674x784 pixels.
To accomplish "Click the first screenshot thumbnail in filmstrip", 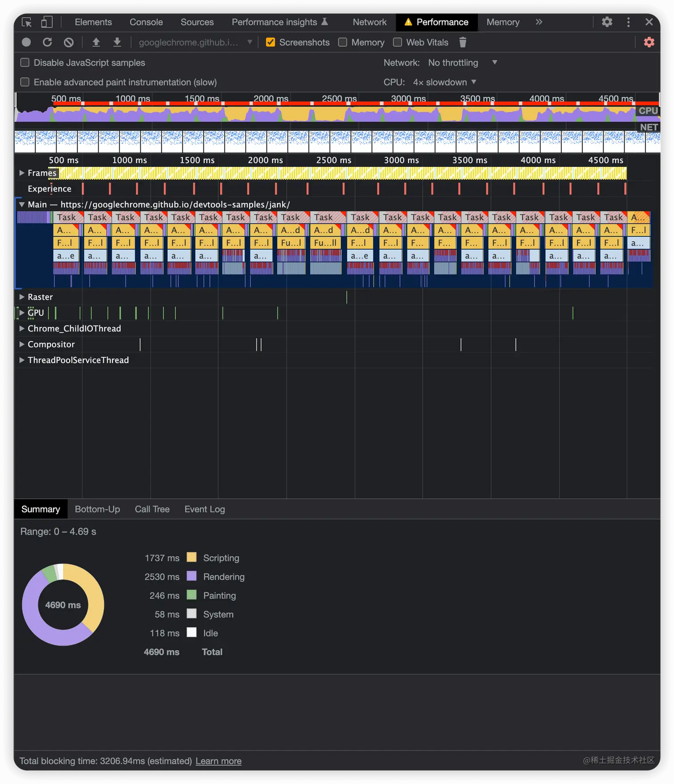I will (25, 141).
